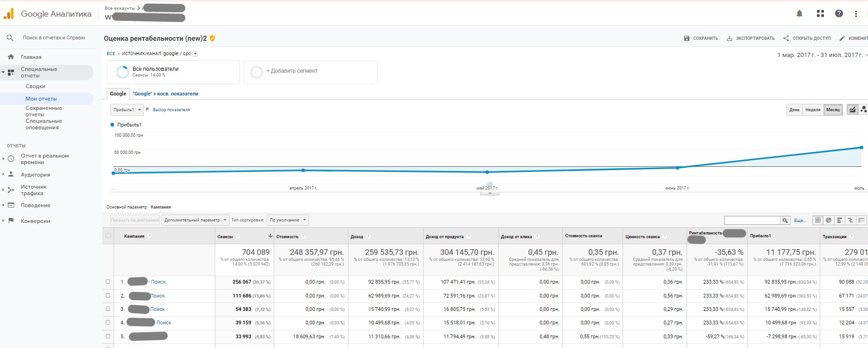This screenshot has height=348, width=868.
Task: Check the row 4 campaign checkbox
Action: [108, 323]
